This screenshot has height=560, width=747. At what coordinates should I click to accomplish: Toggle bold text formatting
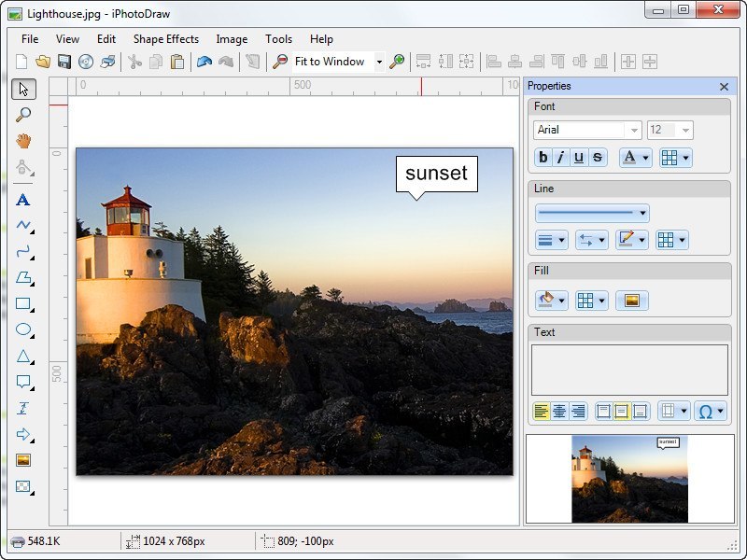[x=542, y=158]
